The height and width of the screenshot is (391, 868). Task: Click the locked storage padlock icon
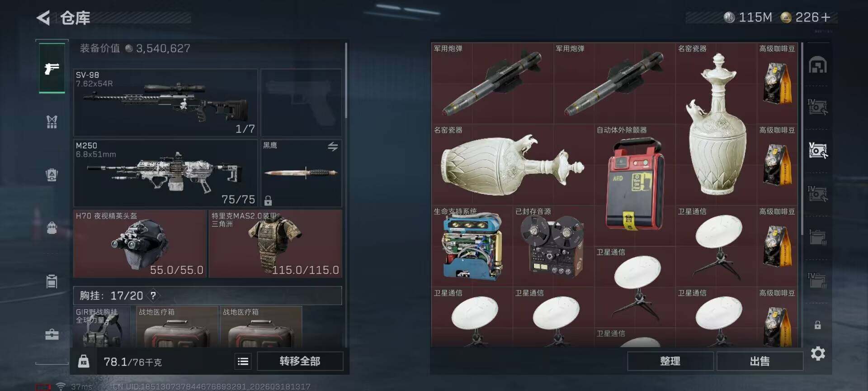pyautogui.click(x=818, y=325)
